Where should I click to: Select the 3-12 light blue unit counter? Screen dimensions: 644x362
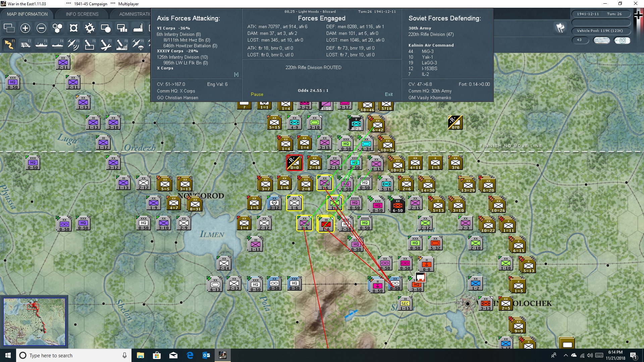274,203
